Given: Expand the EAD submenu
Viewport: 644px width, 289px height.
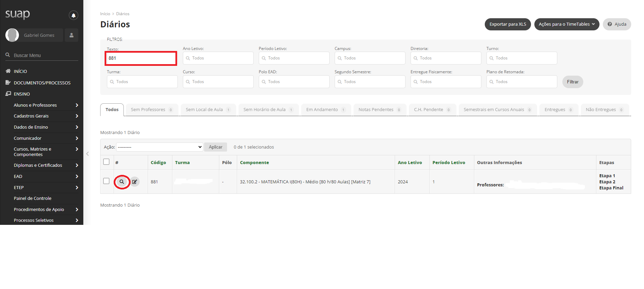Looking at the screenshot, I should click(46, 176).
